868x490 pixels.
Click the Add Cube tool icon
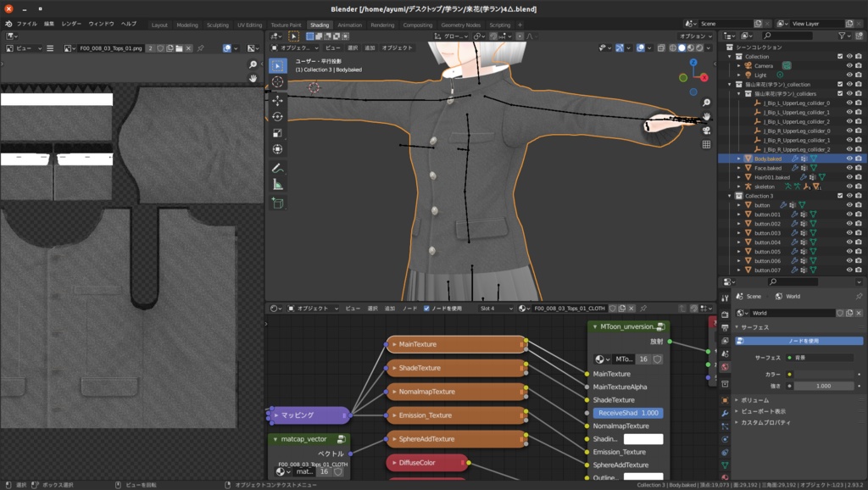click(x=278, y=203)
